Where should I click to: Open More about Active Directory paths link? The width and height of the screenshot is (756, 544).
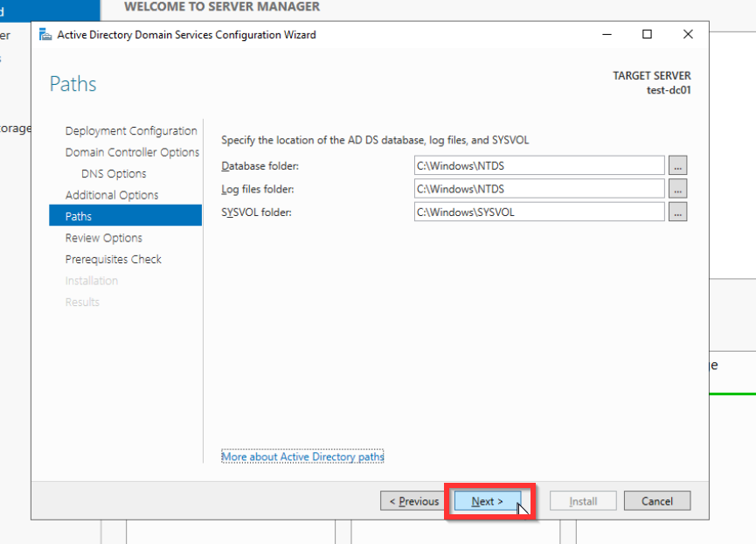[x=302, y=457]
